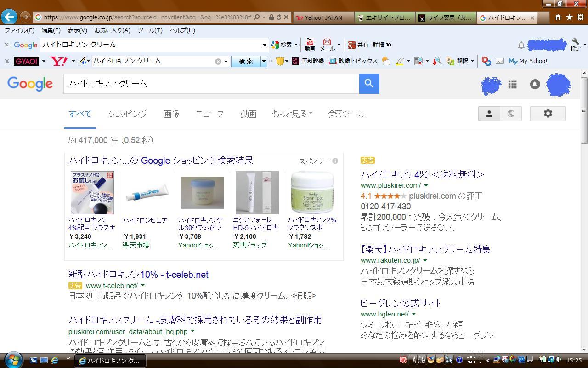Click Yahoo! Y! logo button
The width and height of the screenshot is (588, 368).
pyautogui.click(x=59, y=61)
